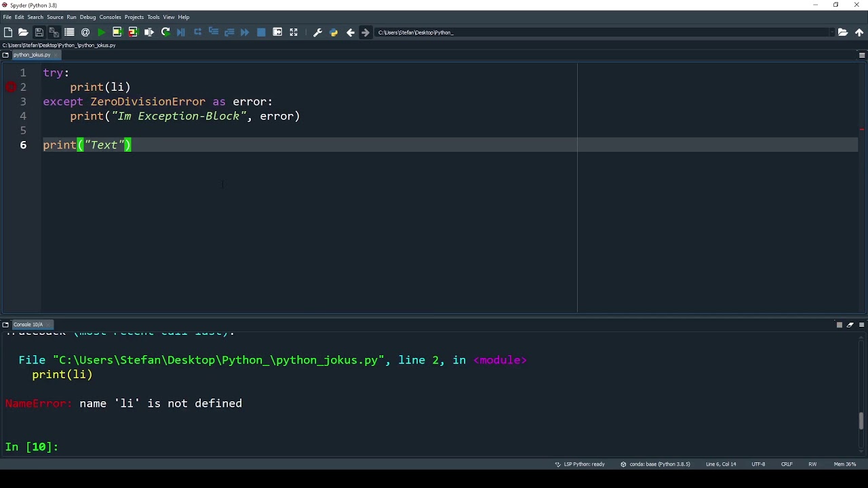Click the file path in traceback
This screenshot has height=488, width=868.
pyautogui.click(x=218, y=360)
